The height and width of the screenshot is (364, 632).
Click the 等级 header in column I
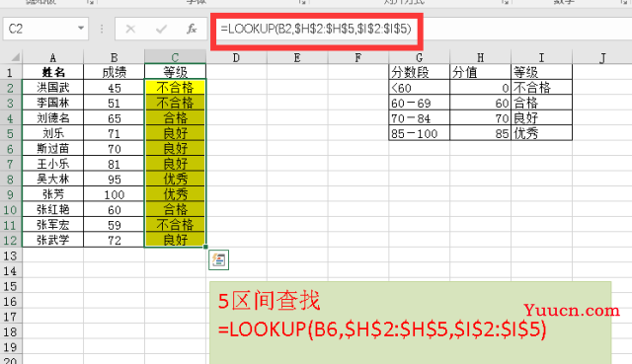(541, 72)
